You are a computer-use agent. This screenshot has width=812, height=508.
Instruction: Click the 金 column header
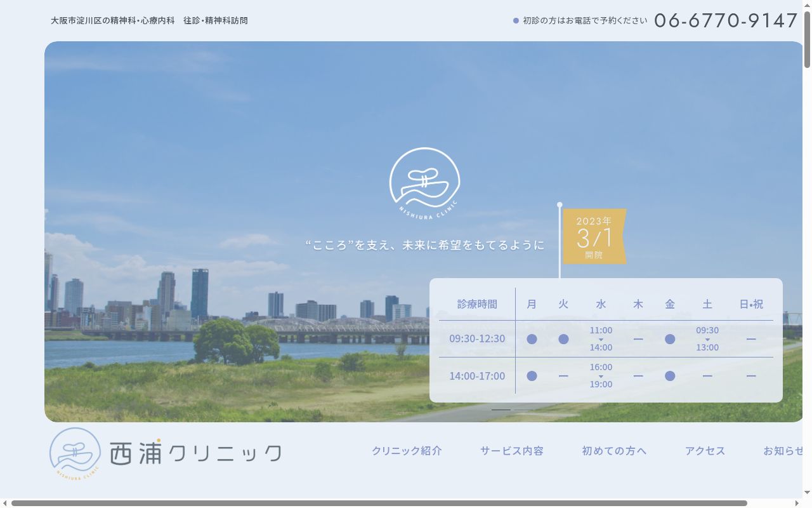point(670,304)
